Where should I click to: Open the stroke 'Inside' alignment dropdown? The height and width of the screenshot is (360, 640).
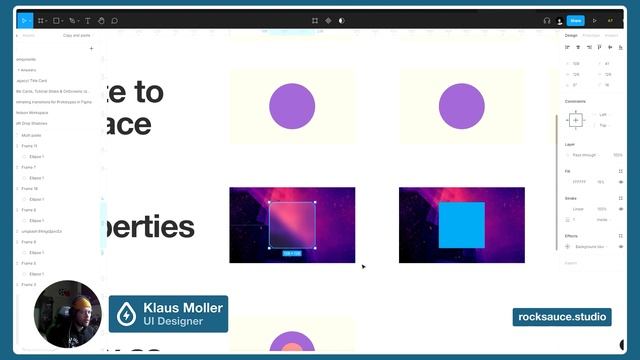click(603, 220)
